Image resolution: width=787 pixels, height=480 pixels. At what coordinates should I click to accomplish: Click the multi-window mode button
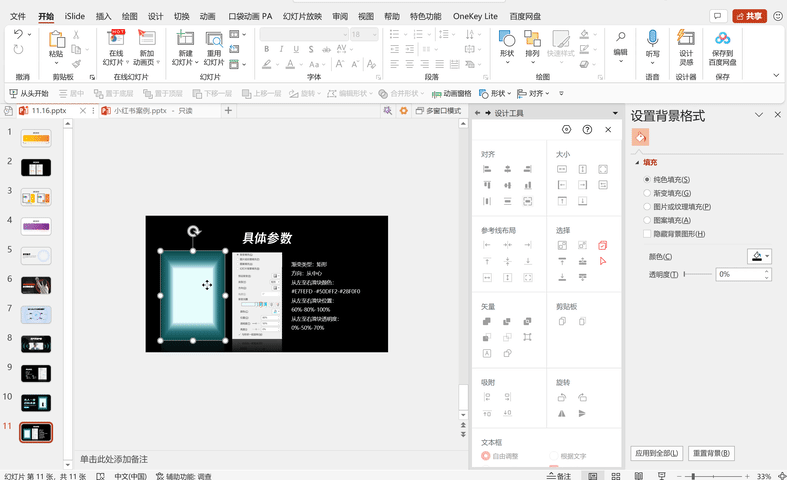(438, 110)
